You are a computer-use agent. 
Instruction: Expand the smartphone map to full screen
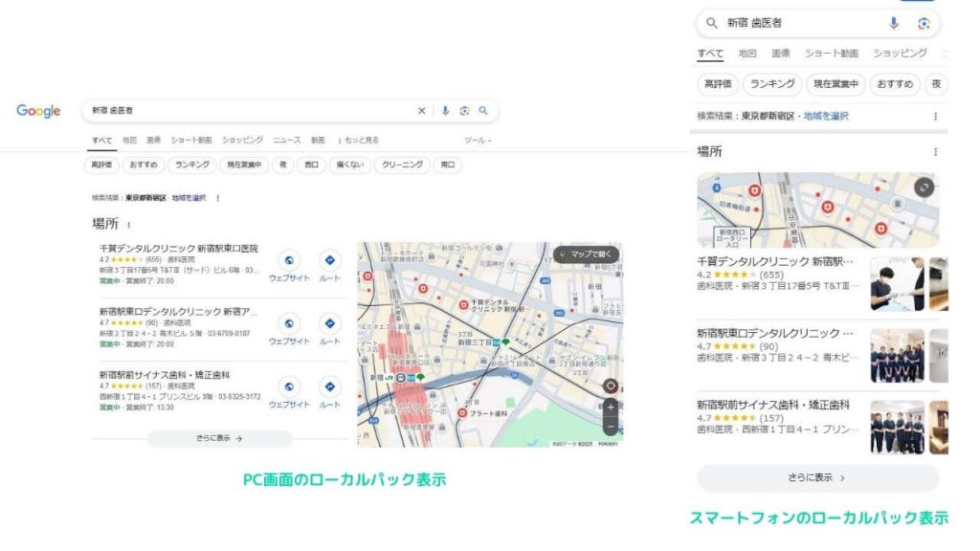[x=924, y=187]
